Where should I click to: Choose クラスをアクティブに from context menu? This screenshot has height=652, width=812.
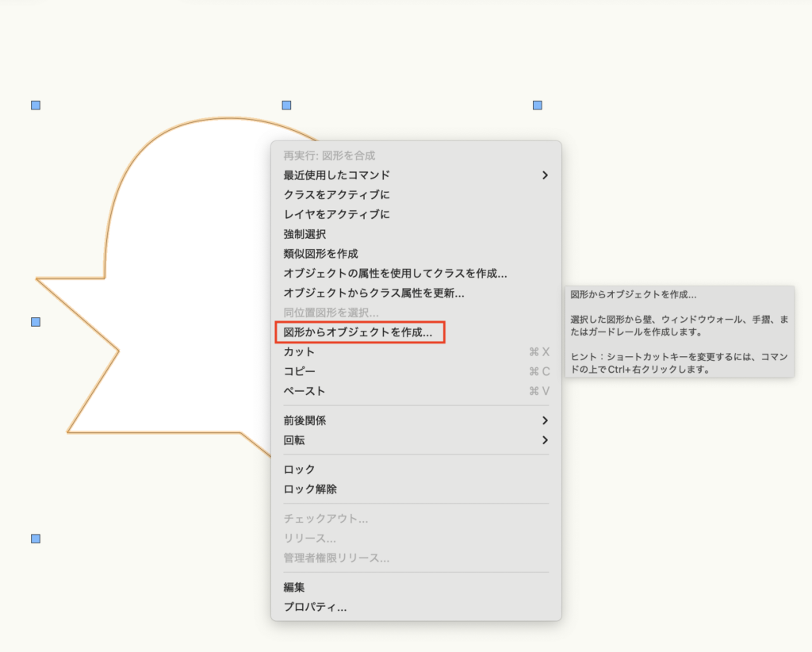(x=336, y=194)
